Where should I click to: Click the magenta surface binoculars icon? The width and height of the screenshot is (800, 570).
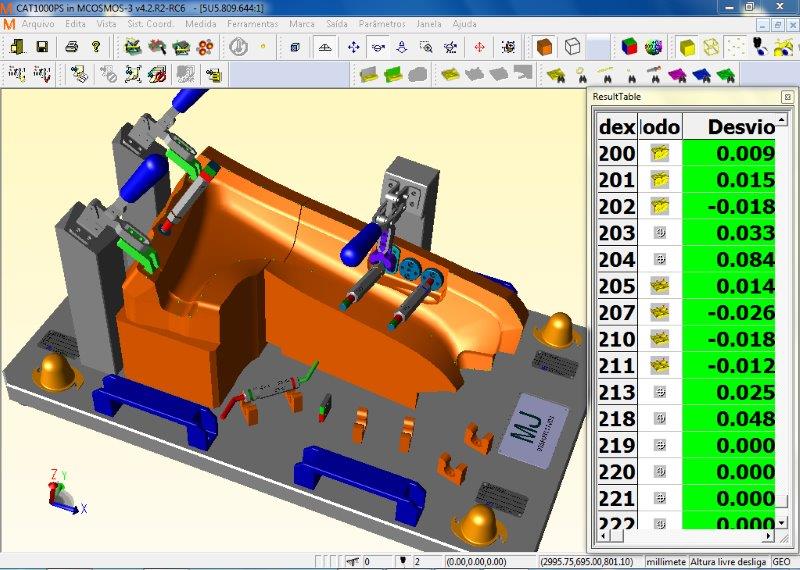click(x=678, y=76)
